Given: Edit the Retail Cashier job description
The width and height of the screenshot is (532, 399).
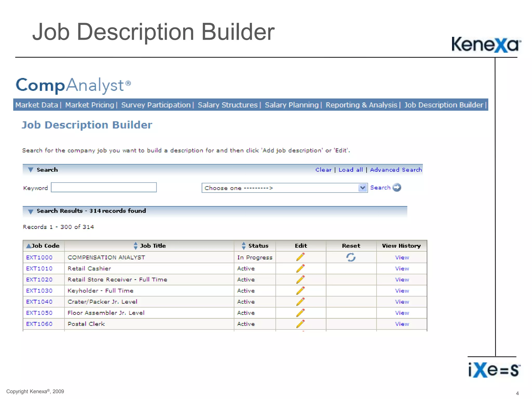Looking at the screenshot, I should pos(300,268).
